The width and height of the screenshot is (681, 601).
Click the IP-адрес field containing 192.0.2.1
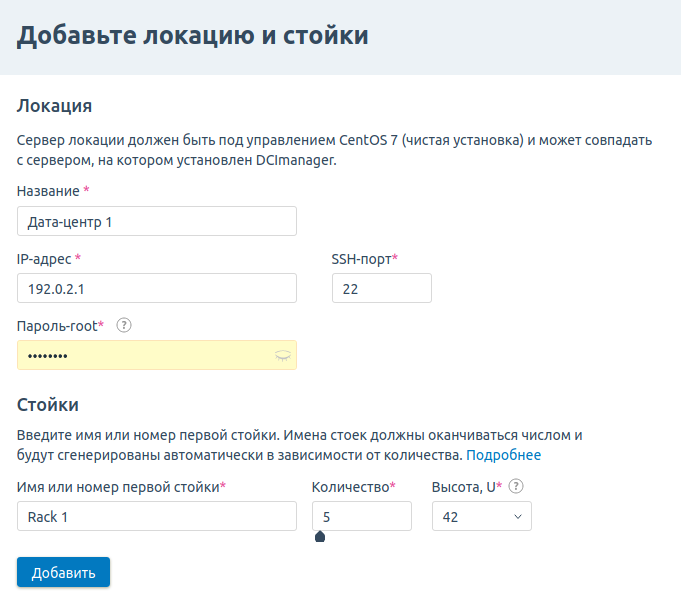click(x=157, y=288)
